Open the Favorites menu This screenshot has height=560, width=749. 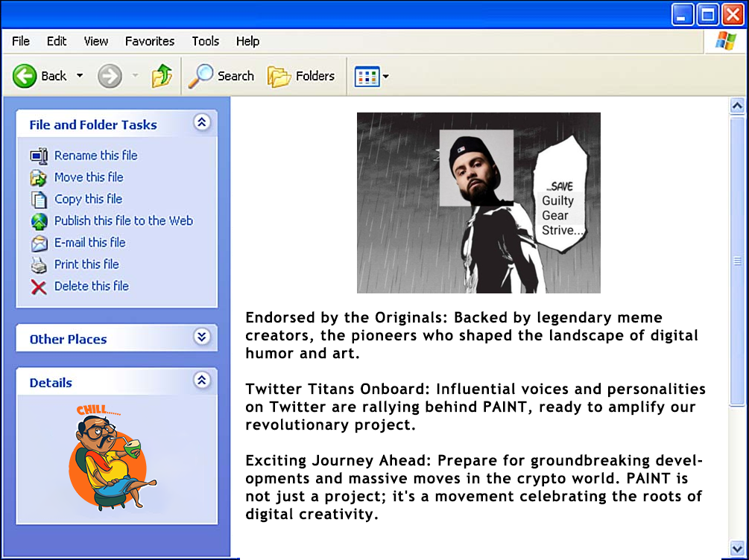[x=150, y=41]
